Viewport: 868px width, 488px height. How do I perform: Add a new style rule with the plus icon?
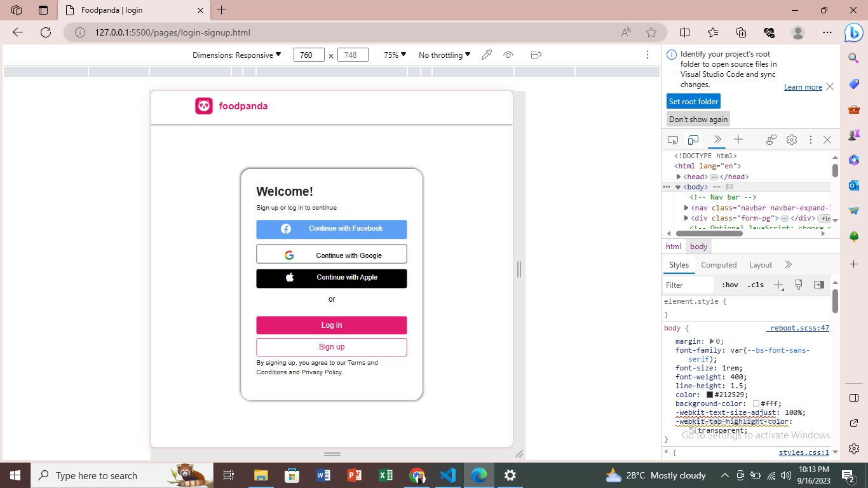pyautogui.click(x=779, y=285)
